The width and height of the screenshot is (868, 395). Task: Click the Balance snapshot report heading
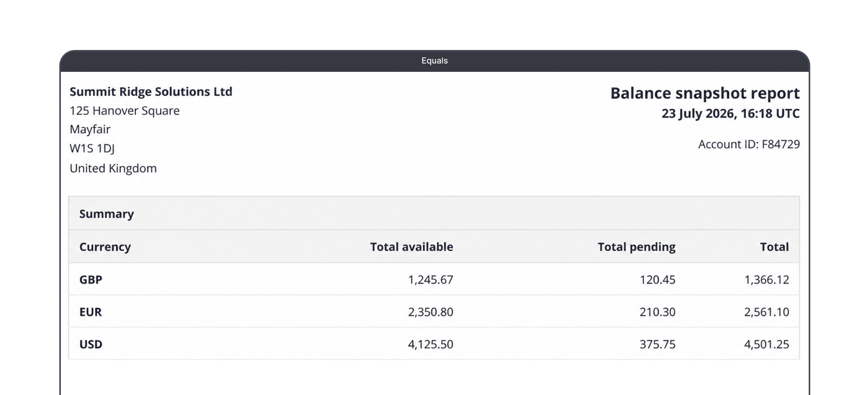[x=705, y=93]
